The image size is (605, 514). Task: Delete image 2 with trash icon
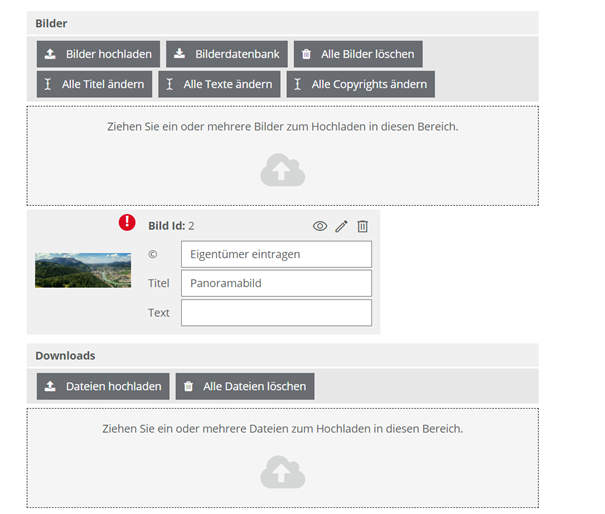pos(363,226)
